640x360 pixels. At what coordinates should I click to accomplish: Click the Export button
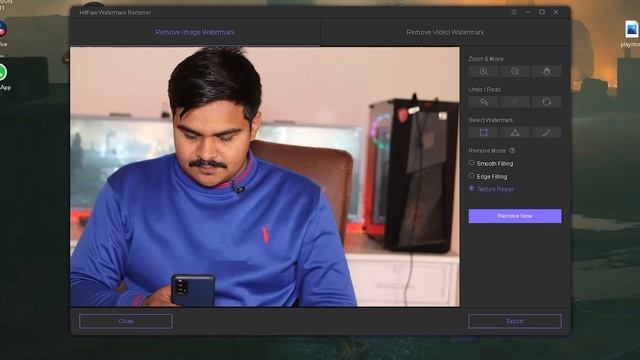point(515,321)
